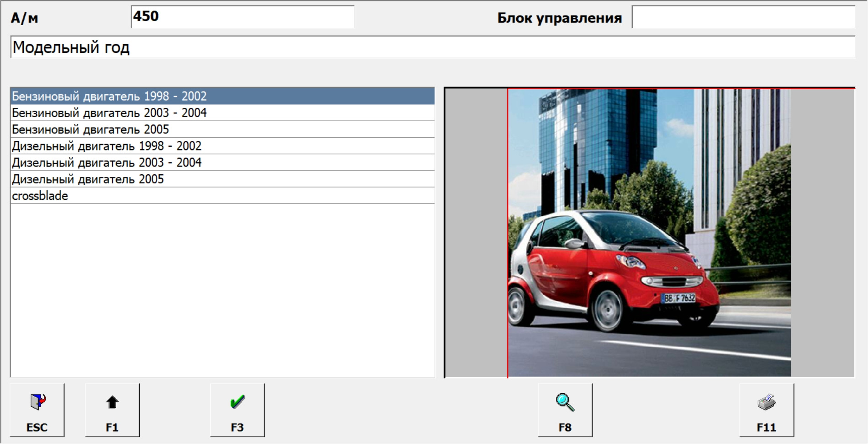
Task: Choose "Дизельный двигатель 2005" in the list
Action: click(x=222, y=179)
